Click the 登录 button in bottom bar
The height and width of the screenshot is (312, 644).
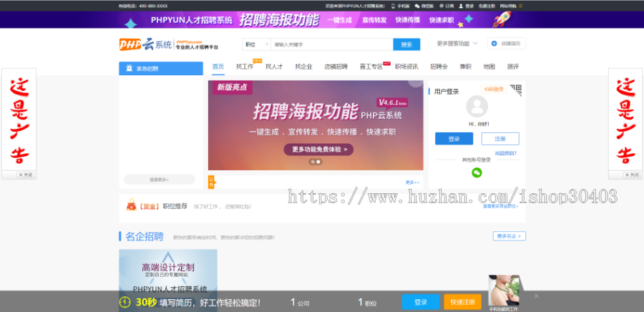click(x=421, y=302)
